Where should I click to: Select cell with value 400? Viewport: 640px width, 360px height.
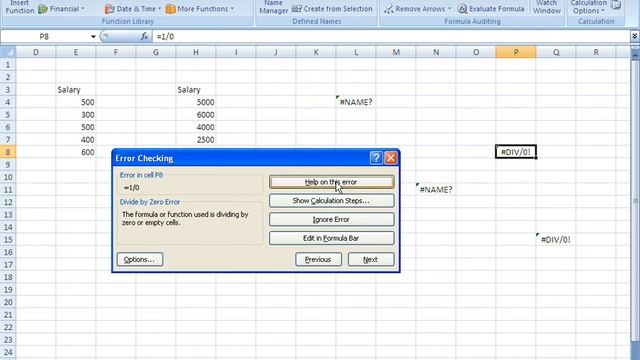pos(76,140)
